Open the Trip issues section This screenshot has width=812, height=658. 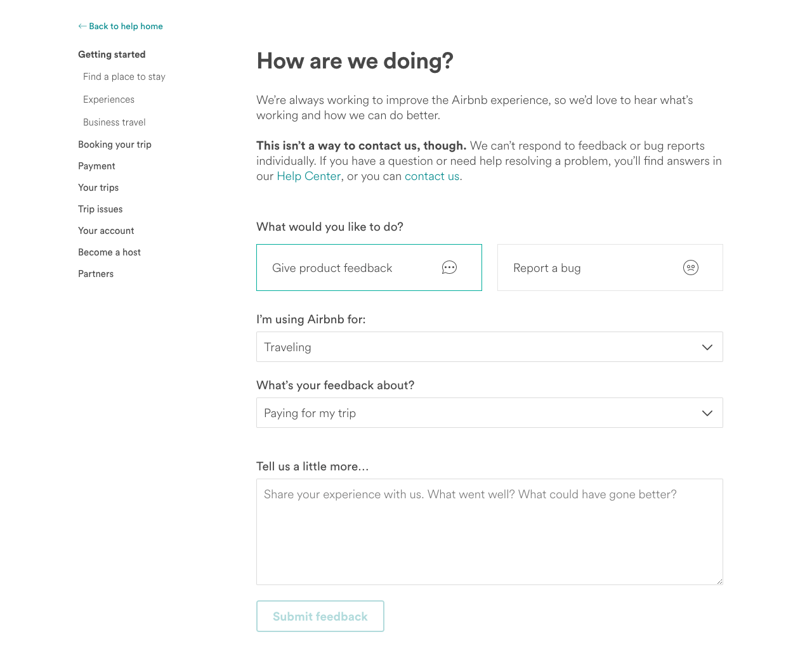click(100, 209)
